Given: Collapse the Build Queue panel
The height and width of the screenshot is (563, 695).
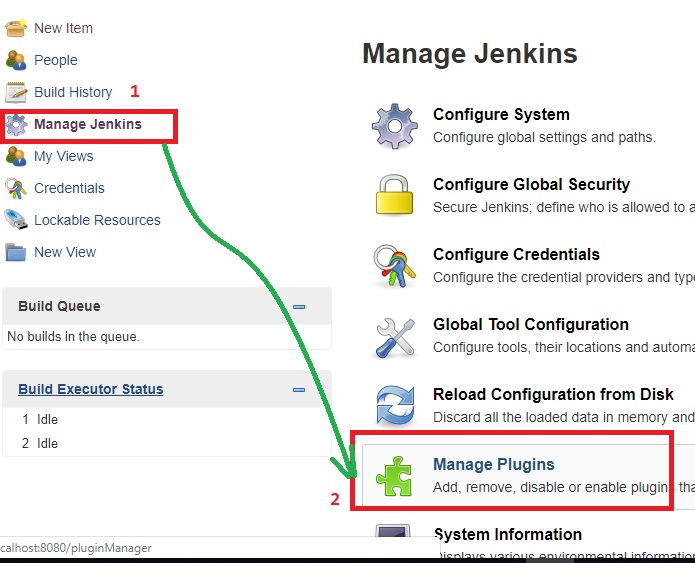Looking at the screenshot, I should [x=299, y=307].
